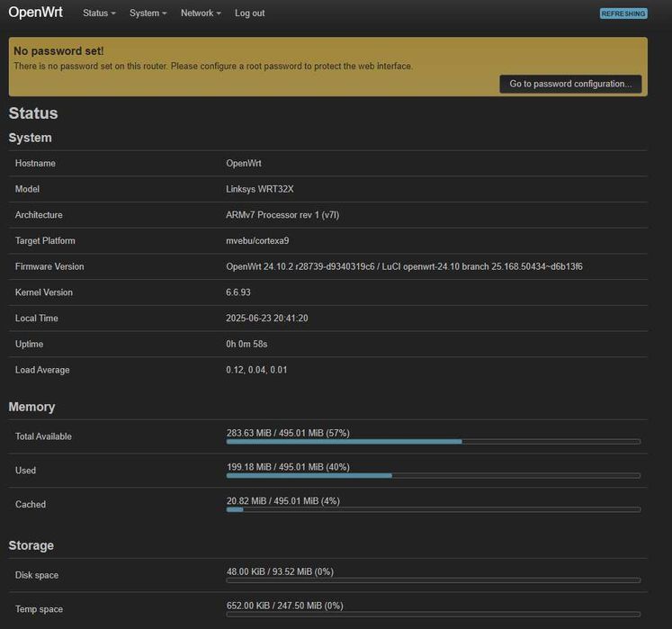Click Go to password configuration button

click(x=570, y=84)
